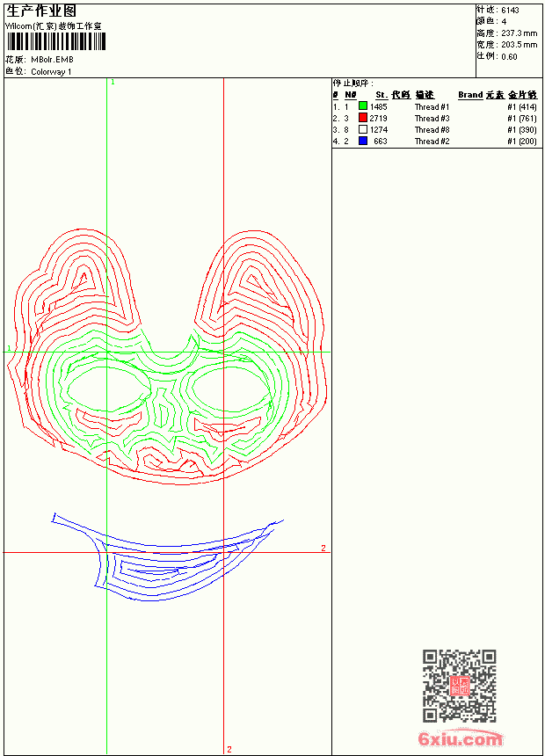Select the Wilcom studio name line
Image resolution: width=545 pixels, height=756 pixels.
click(54, 26)
